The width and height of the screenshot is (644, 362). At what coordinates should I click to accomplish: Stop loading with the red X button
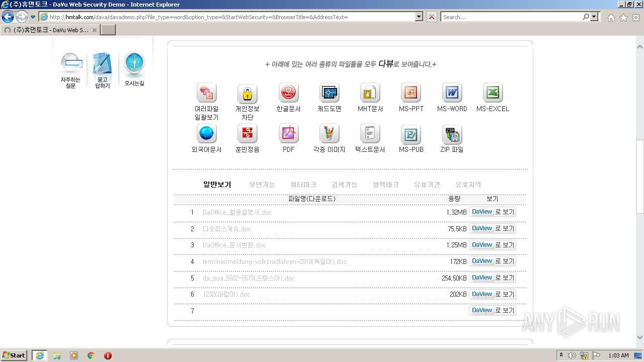coord(432,17)
